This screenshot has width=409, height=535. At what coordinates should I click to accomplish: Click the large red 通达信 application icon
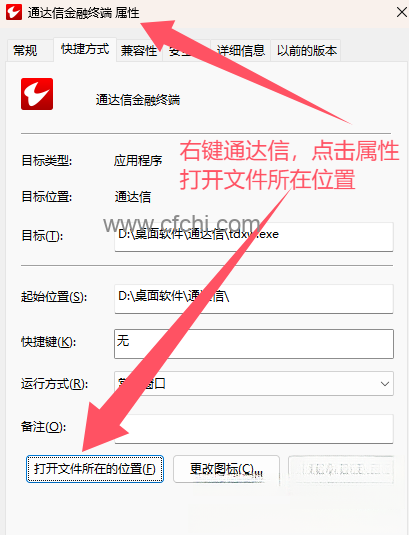37,94
